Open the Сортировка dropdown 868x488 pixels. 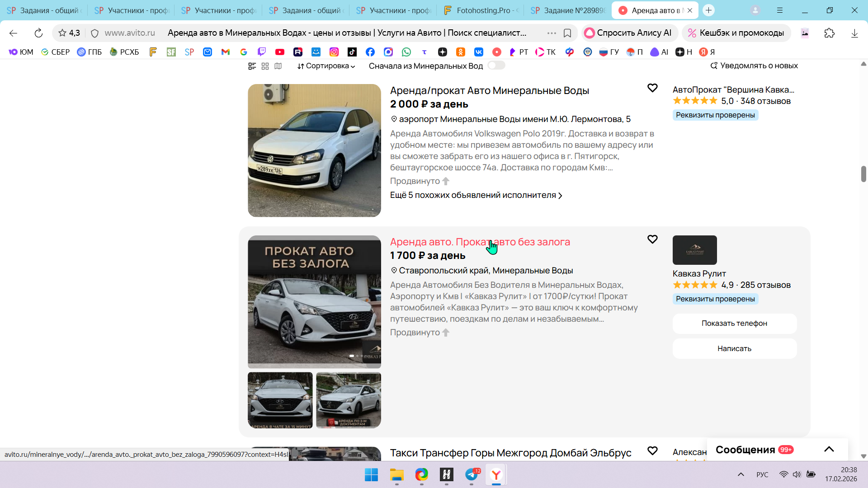tap(326, 66)
